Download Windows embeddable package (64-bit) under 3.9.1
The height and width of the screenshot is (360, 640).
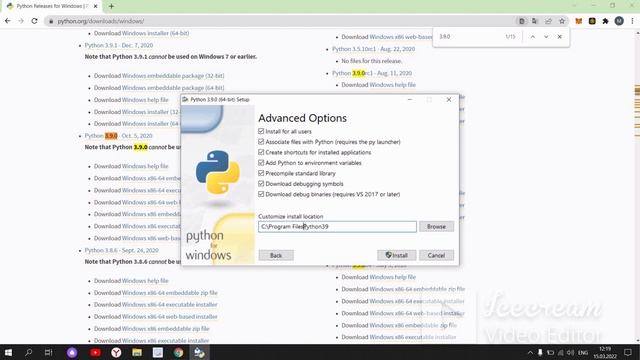click(173, 88)
